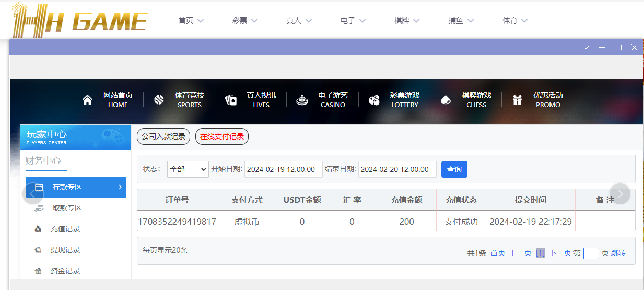This screenshot has width=644, height=290.
Task: Click the basketball icon for 体育竞技 Sports
Action: pos(159,100)
